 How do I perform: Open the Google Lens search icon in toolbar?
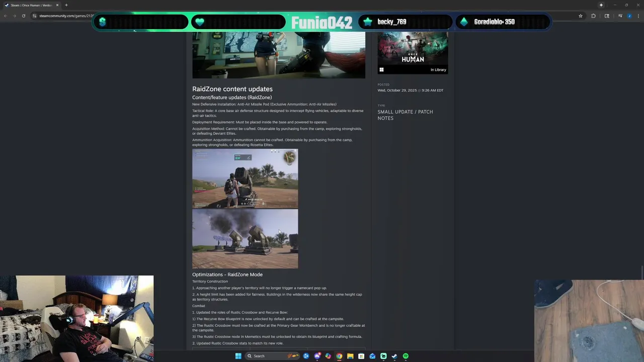coord(607,16)
